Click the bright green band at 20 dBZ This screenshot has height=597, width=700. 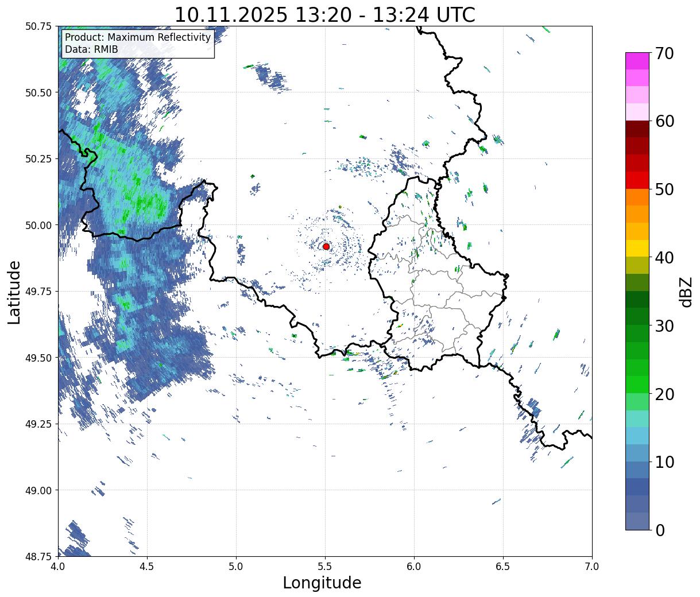[x=637, y=385]
